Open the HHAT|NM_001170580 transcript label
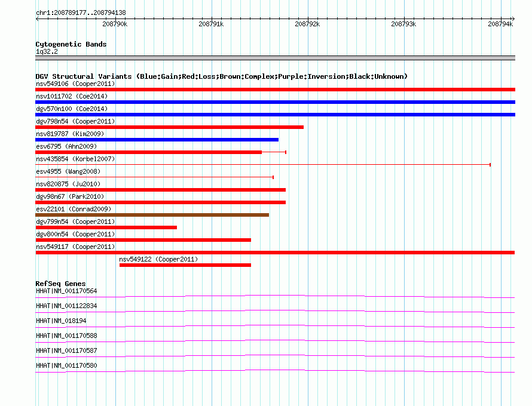Image resolution: width=532 pixels, height=406 pixels. pyautogui.click(x=66, y=365)
